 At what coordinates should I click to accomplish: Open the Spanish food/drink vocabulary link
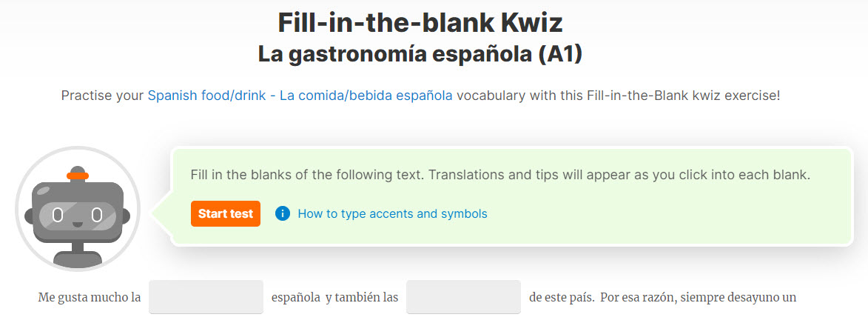point(300,96)
